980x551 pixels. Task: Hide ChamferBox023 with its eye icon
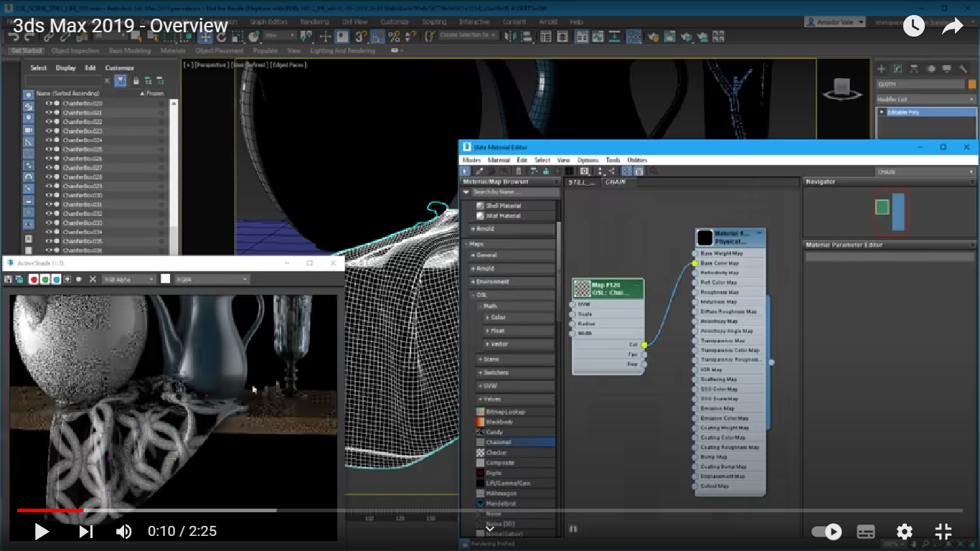tap(50, 131)
